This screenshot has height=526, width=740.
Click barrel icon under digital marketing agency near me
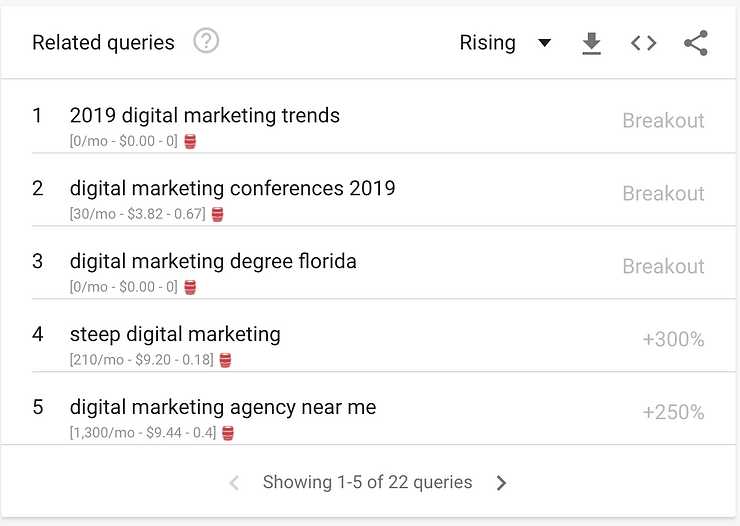[x=228, y=433]
